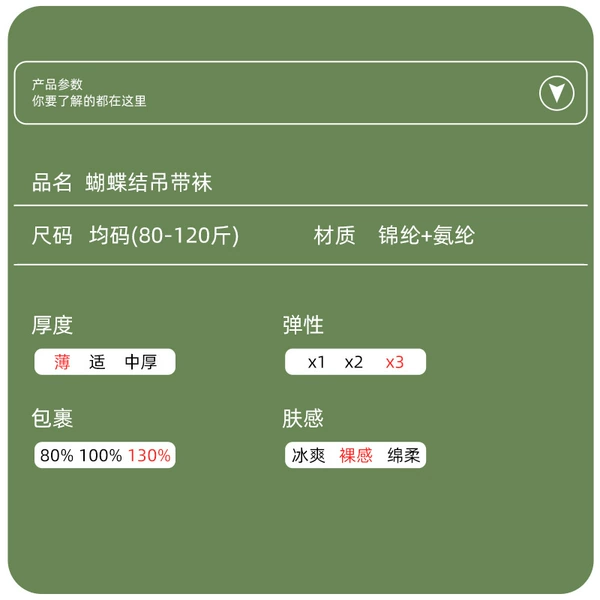This screenshot has height=600, width=600.
Task: Expand the 产品参数 header panel
Action: pos(300,93)
